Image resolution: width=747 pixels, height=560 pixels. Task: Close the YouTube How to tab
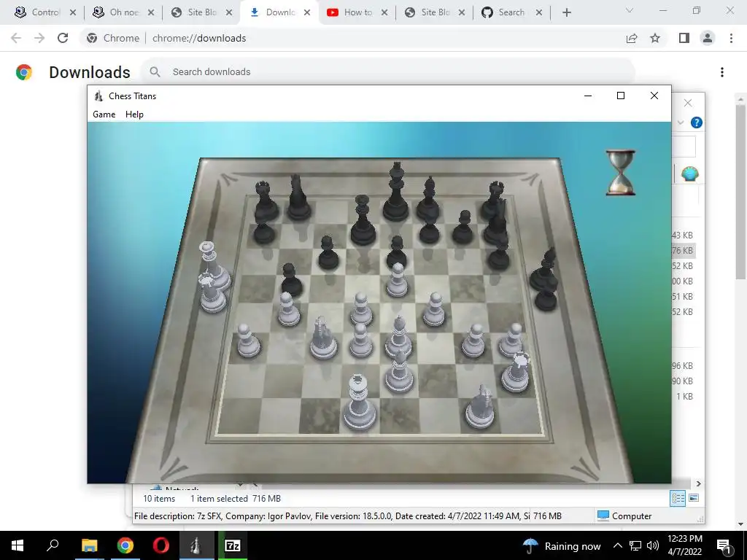tap(384, 12)
